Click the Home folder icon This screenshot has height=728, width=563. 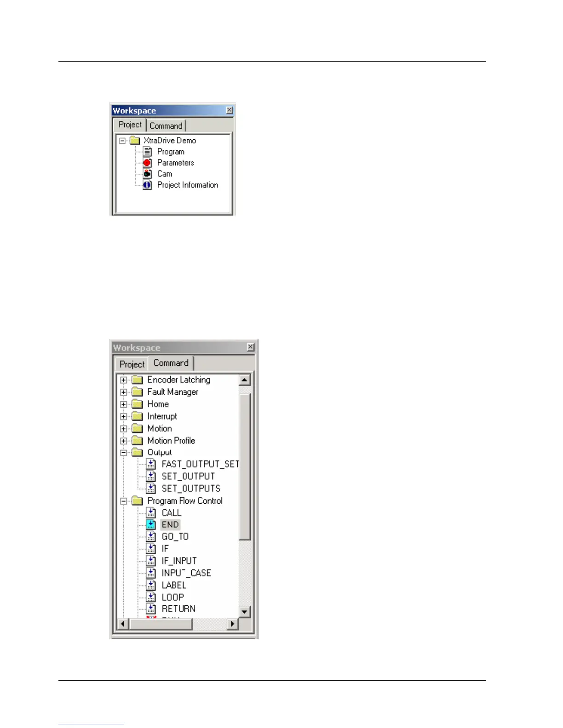(x=137, y=404)
